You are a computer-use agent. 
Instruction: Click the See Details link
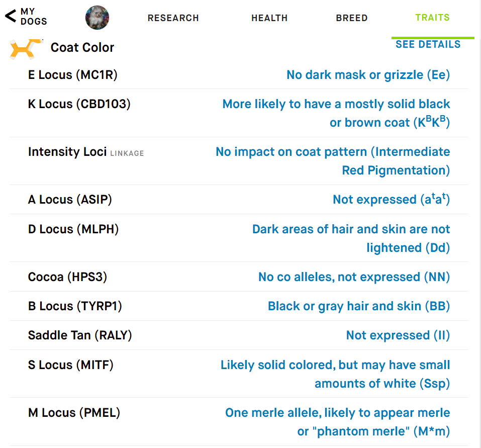(428, 44)
